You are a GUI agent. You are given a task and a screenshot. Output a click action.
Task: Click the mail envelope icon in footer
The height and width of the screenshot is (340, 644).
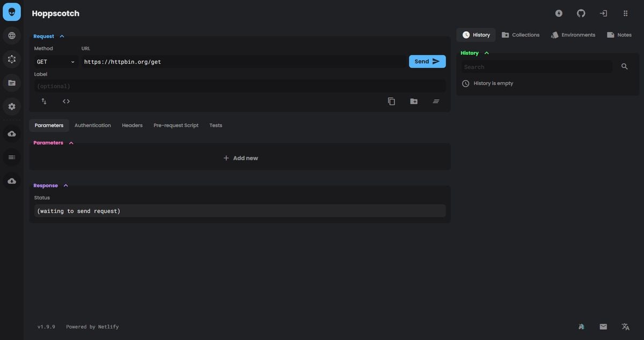(x=603, y=327)
